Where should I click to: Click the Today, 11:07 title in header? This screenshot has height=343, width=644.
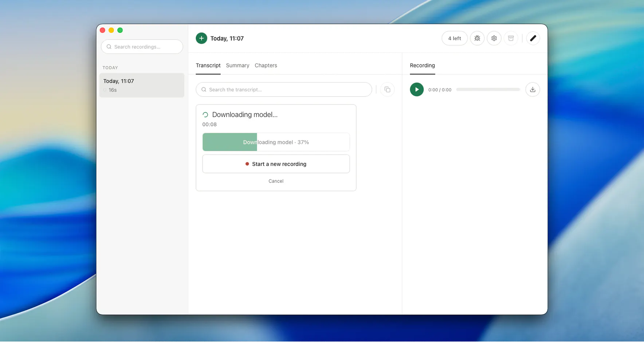pos(227,38)
